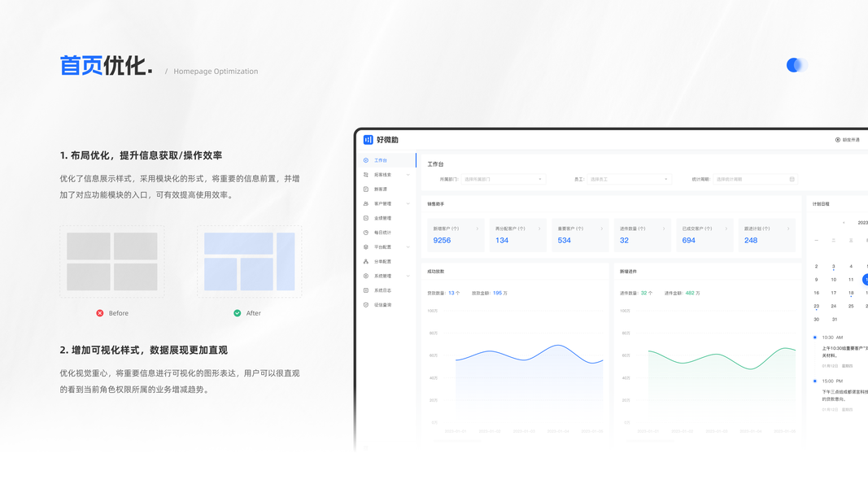Image resolution: width=868 pixels, height=488 pixels.
Task: Open the 跟进计划 248 card
Action: 767,235
